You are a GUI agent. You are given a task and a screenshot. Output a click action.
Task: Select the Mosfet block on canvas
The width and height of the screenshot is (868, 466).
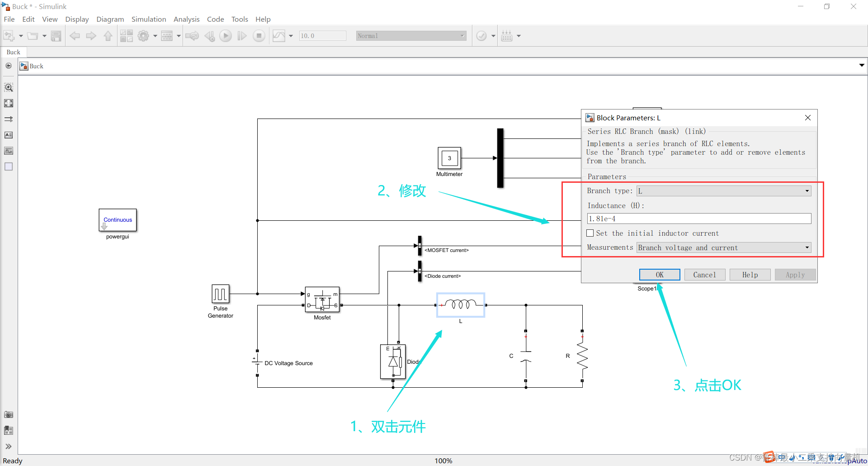(x=322, y=299)
